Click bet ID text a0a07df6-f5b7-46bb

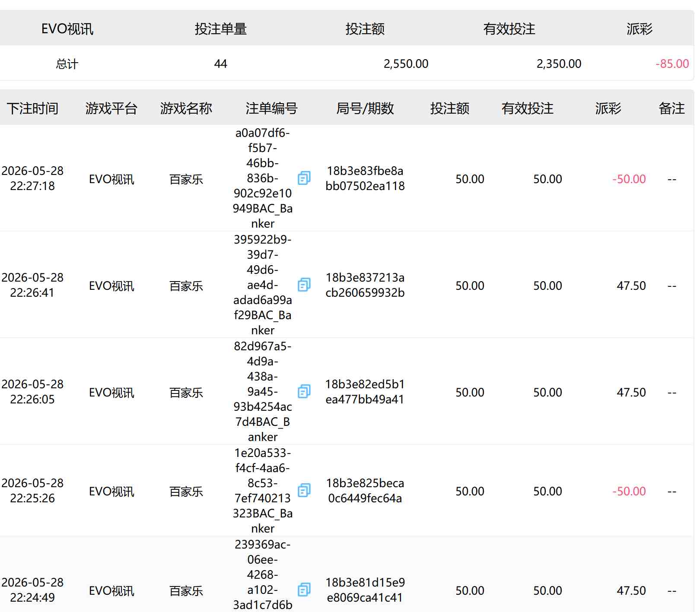[263, 178]
